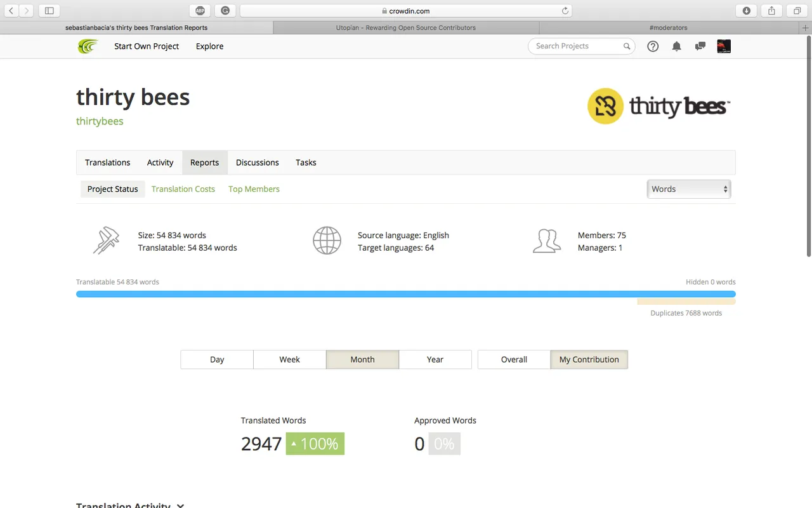Click the members people icon
The width and height of the screenshot is (812, 508).
(547, 241)
